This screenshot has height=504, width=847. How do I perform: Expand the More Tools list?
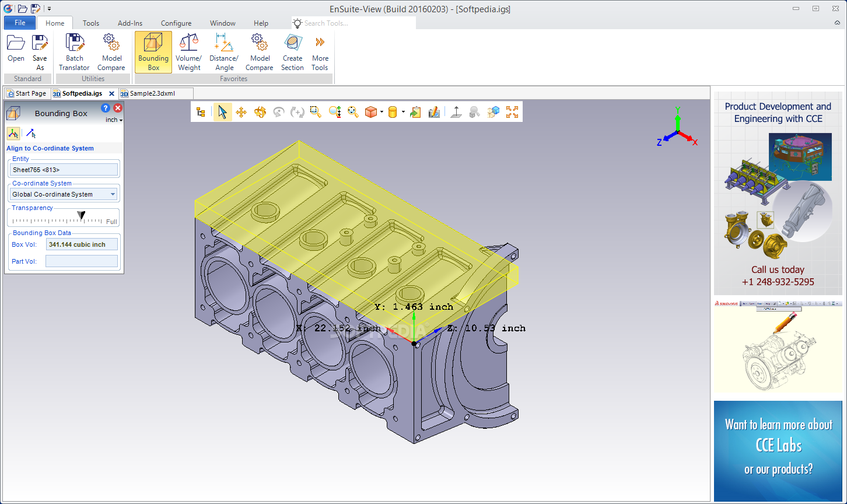320,52
